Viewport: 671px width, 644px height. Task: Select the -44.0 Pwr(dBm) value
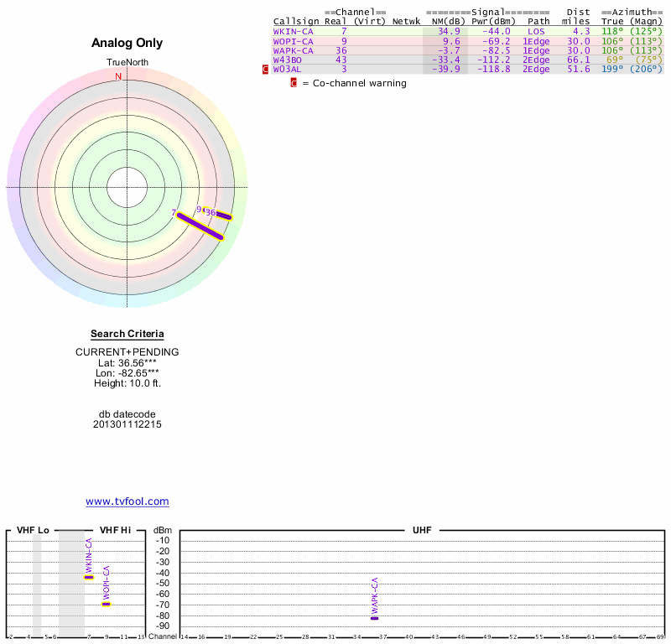(496, 32)
